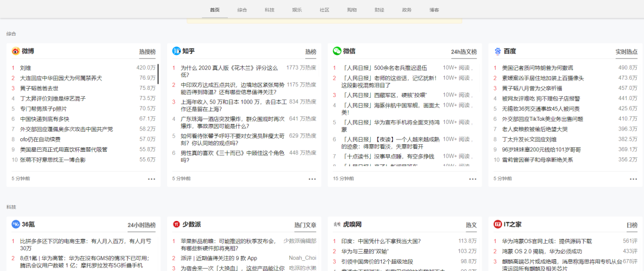Click the 490.8万 count on 百度 list
Image resolution: width=644 pixels, height=271 pixels.
(628, 68)
